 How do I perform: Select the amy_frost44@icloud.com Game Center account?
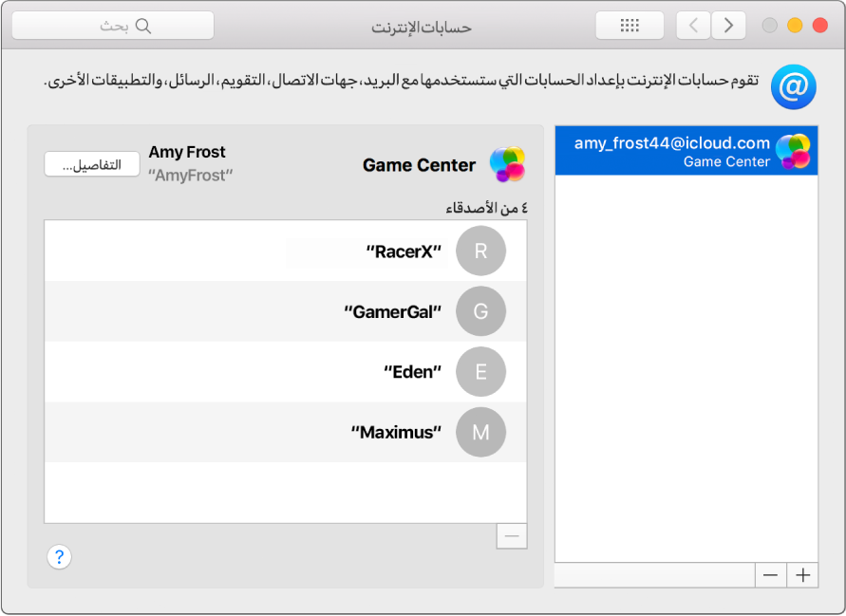click(x=686, y=151)
